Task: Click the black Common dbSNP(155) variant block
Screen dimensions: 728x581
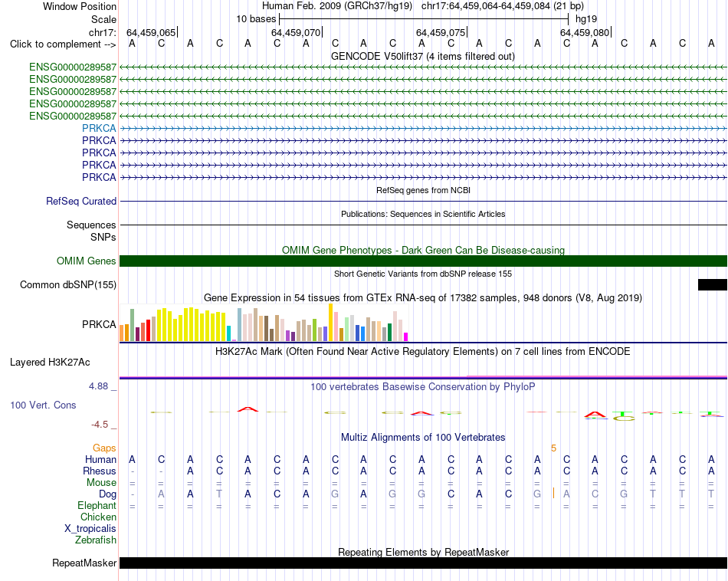Action: [x=712, y=284]
